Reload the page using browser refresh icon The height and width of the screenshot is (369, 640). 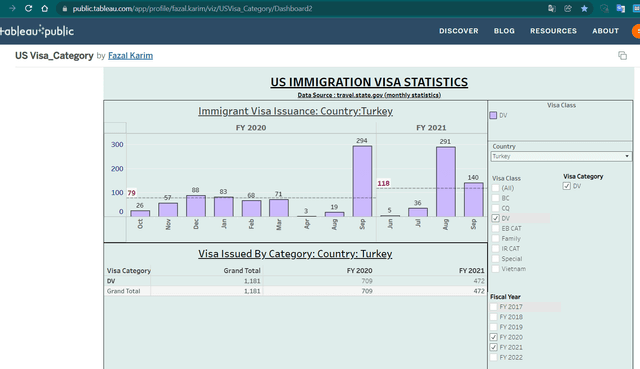pos(28,8)
